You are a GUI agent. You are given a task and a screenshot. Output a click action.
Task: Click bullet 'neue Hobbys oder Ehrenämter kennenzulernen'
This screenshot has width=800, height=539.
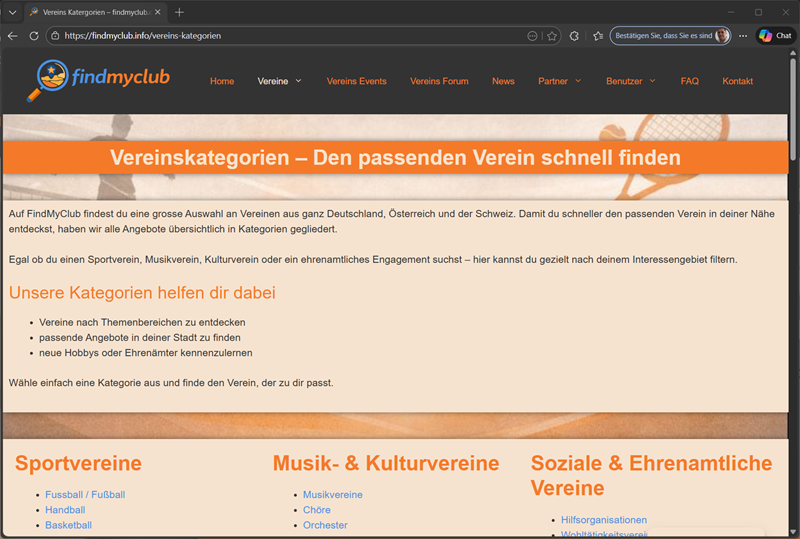pos(145,353)
